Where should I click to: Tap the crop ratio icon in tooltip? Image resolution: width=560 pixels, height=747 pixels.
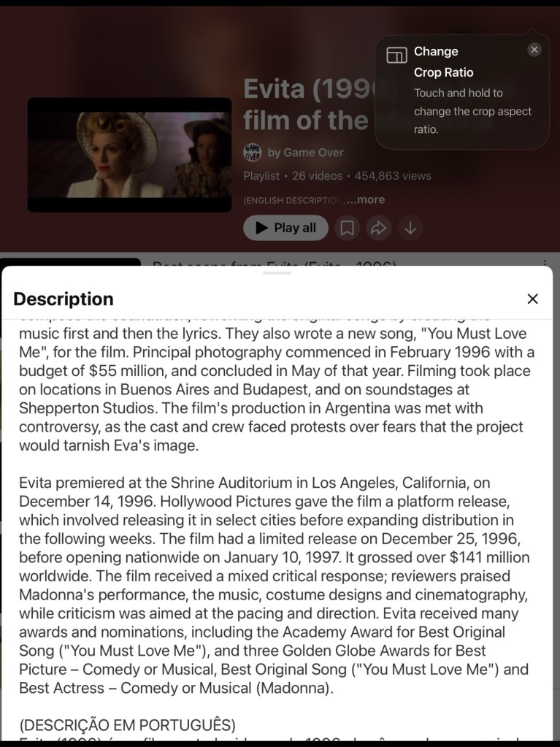[x=396, y=55]
